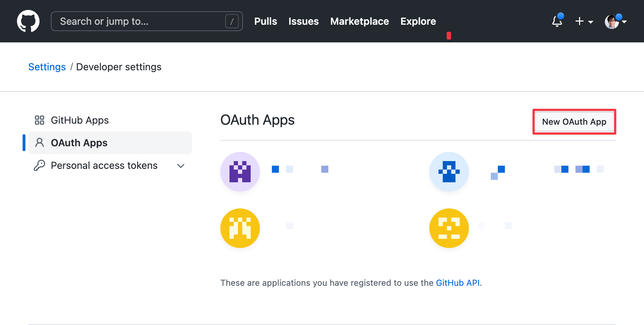The image size is (644, 325).
Task: Follow the GitHub API link
Action: (x=458, y=283)
